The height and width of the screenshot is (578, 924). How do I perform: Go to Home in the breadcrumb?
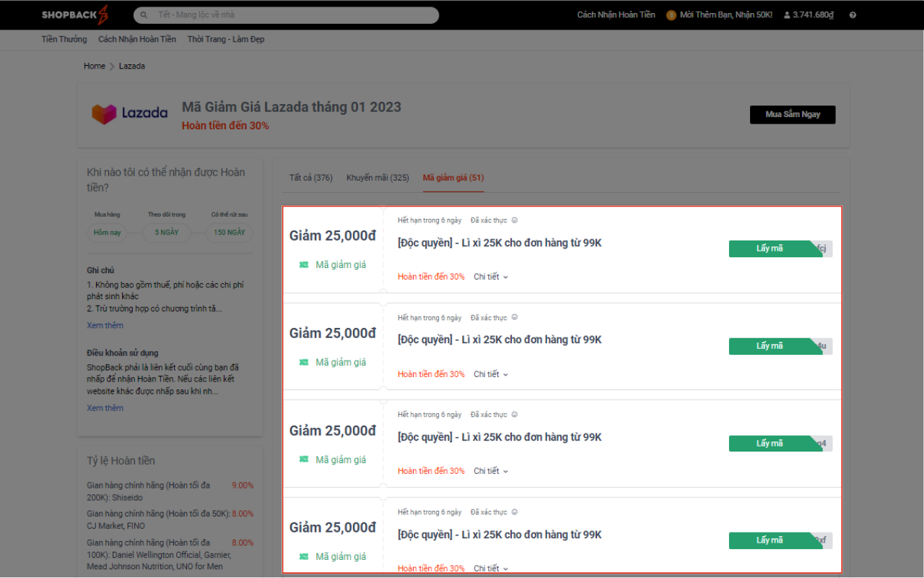[95, 66]
